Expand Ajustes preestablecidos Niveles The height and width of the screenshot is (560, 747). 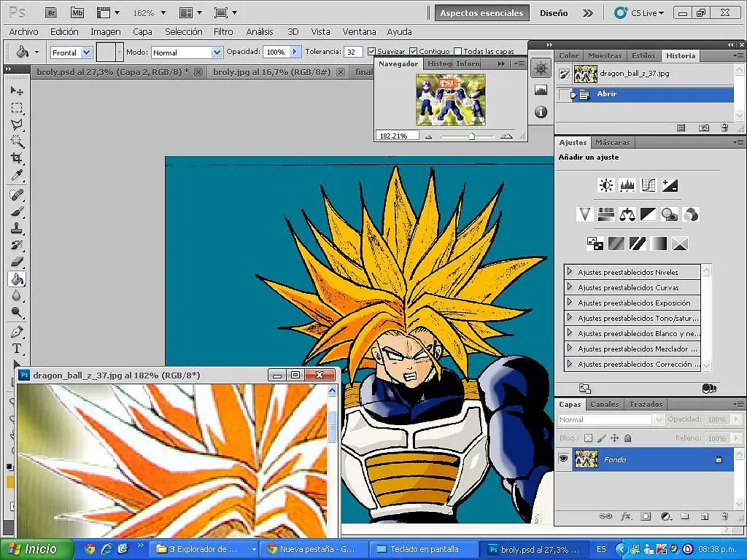coord(569,272)
